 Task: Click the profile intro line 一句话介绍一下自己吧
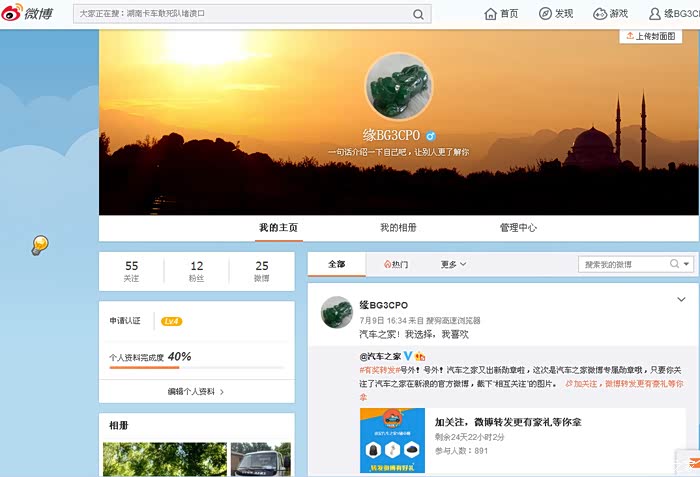pos(398,152)
